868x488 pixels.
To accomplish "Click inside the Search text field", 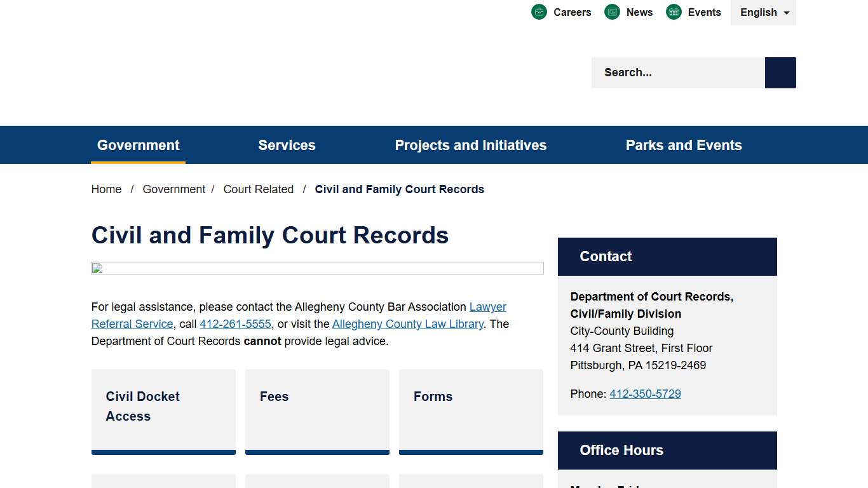I will tap(674, 72).
